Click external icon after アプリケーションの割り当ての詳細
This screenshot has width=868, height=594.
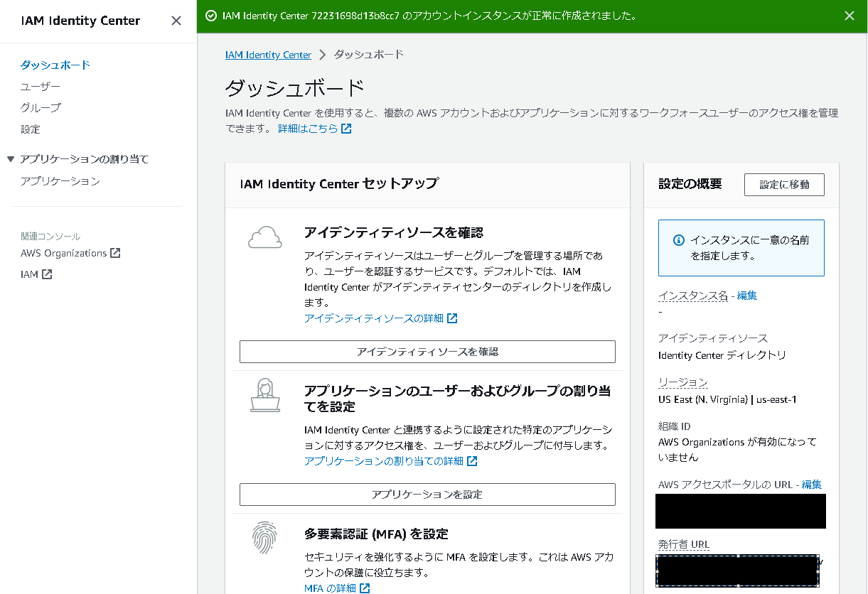472,461
